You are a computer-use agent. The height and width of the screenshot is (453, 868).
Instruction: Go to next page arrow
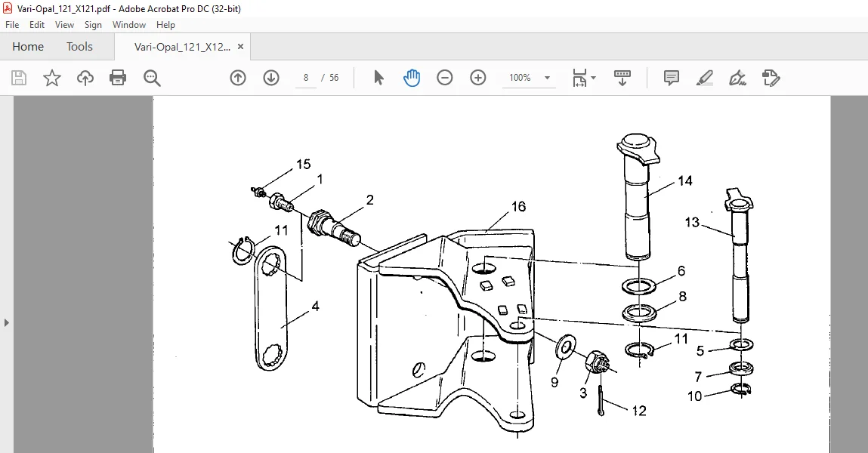coord(271,78)
